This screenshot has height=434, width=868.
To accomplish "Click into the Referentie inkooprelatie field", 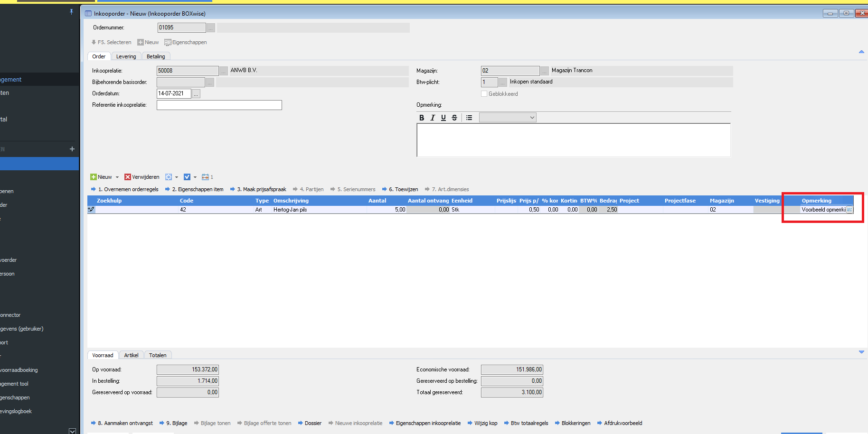I will point(219,105).
